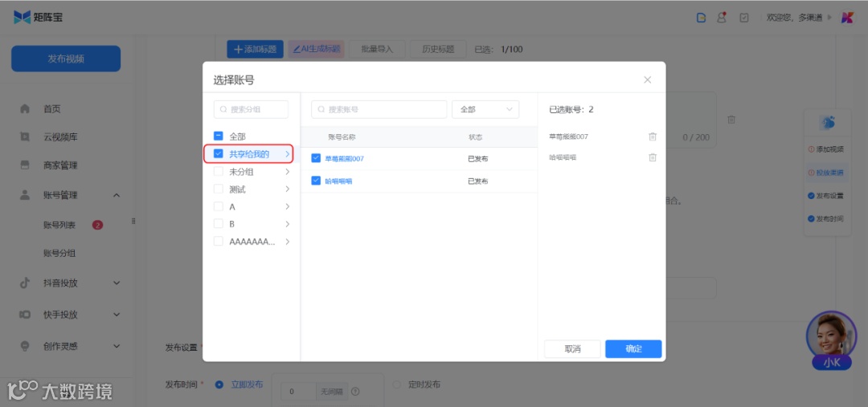Click the 云视频库 icon in sidebar
The width and height of the screenshot is (868, 407).
25,136
